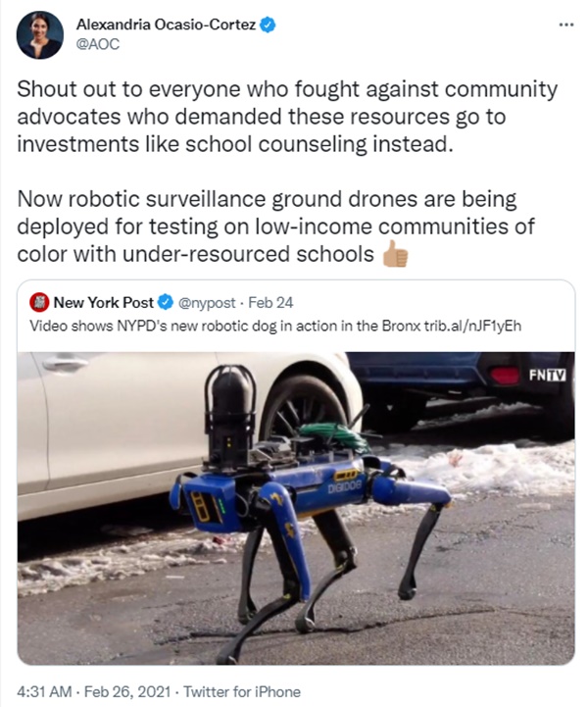Screen dimensions: 588x707
Task: Open Alexandria Ocasio-Cortez's profile picture
Action: [x=39, y=35]
